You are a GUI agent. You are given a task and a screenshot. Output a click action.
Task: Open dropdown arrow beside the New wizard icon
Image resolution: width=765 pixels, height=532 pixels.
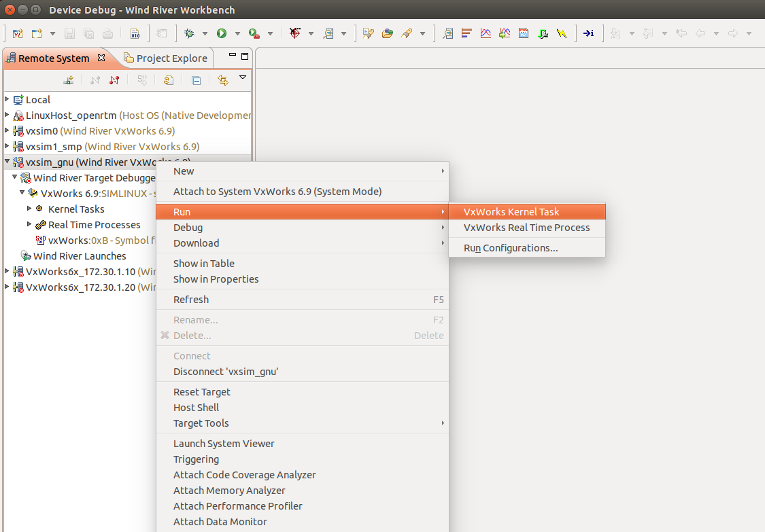coord(52,34)
